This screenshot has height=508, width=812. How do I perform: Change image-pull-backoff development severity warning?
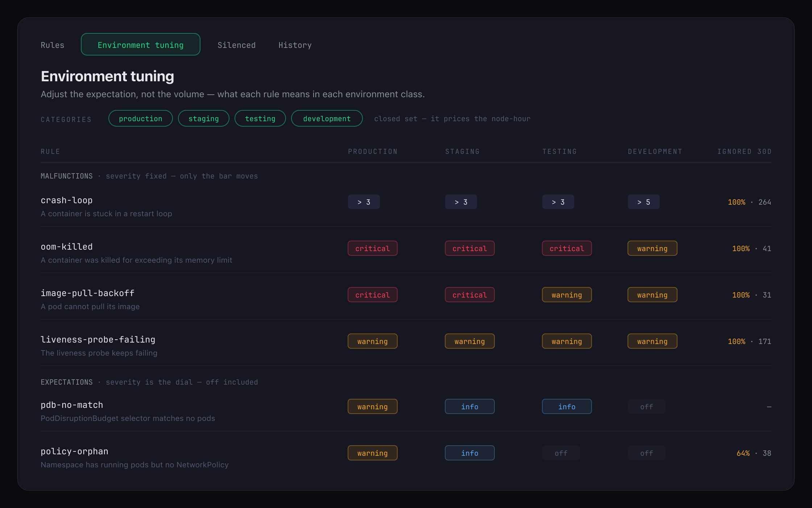click(x=652, y=295)
